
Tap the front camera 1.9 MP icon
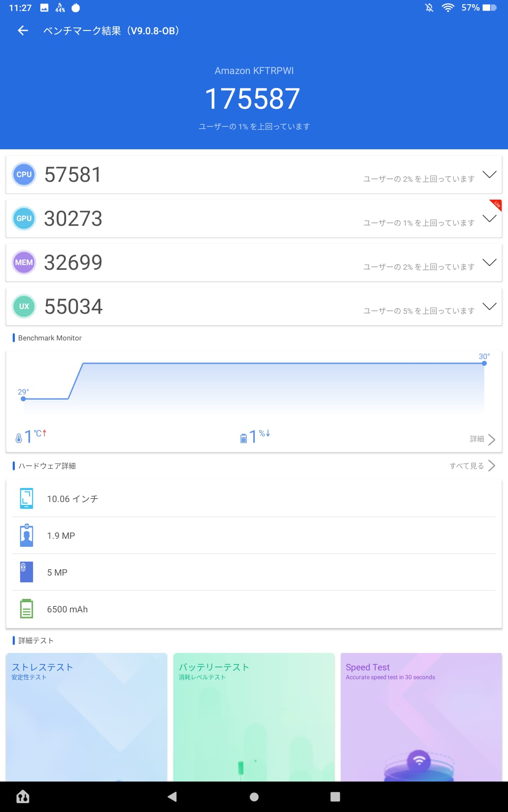click(x=27, y=535)
